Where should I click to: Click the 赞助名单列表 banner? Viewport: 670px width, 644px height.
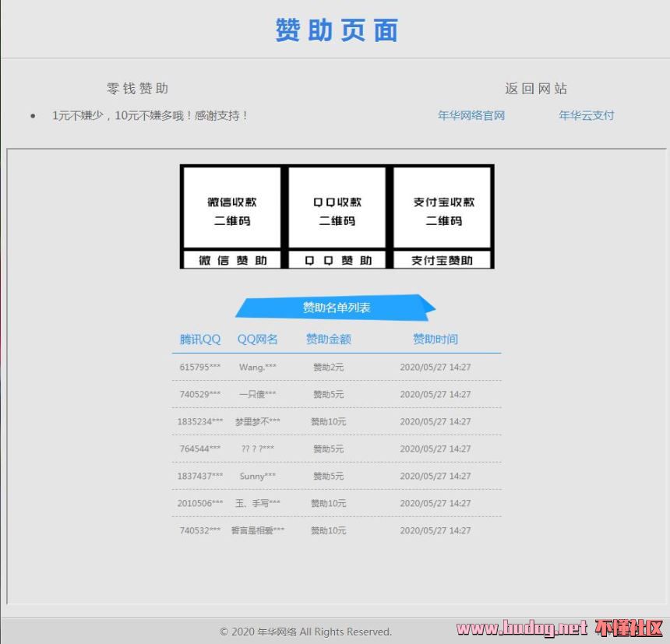[336, 308]
